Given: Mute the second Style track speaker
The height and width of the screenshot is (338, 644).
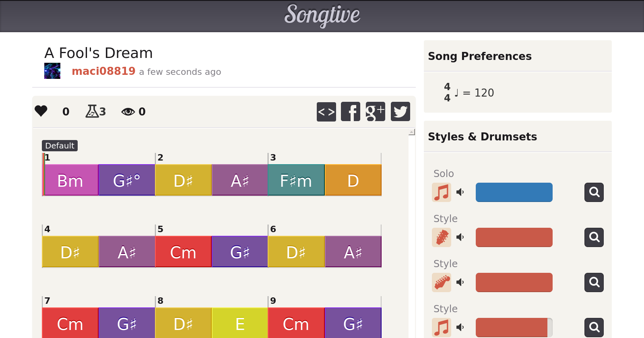Looking at the screenshot, I should tap(460, 282).
